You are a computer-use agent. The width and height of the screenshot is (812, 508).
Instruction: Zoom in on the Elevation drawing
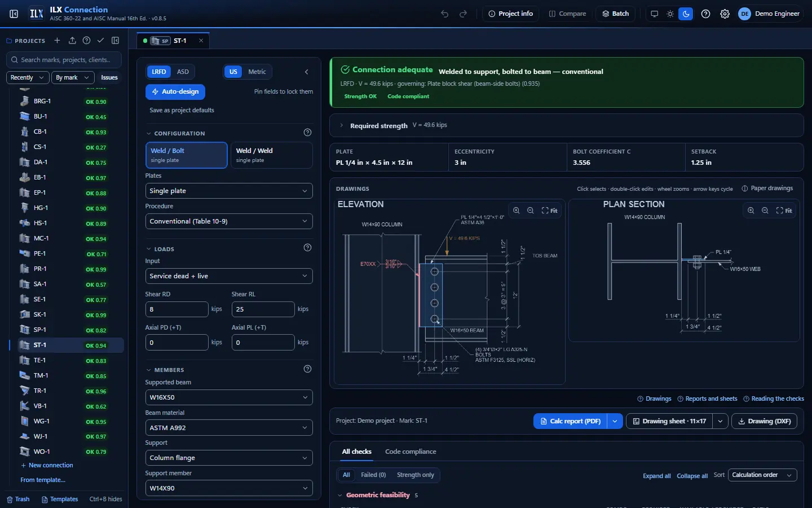tap(516, 211)
